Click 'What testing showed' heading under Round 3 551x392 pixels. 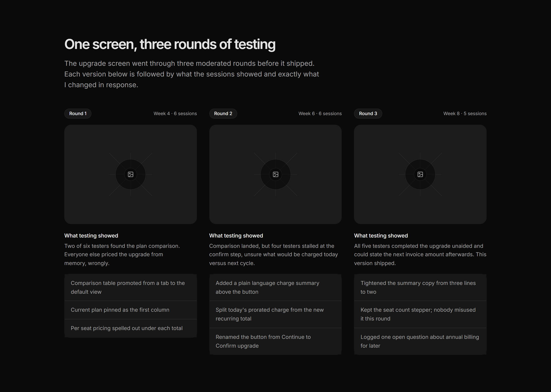[381, 236]
